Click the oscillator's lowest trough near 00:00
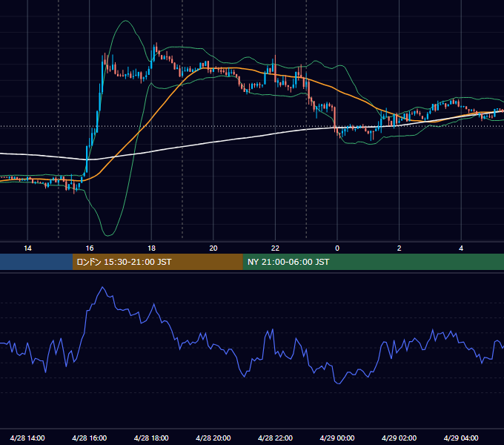504x445 pixels. [x=339, y=383]
